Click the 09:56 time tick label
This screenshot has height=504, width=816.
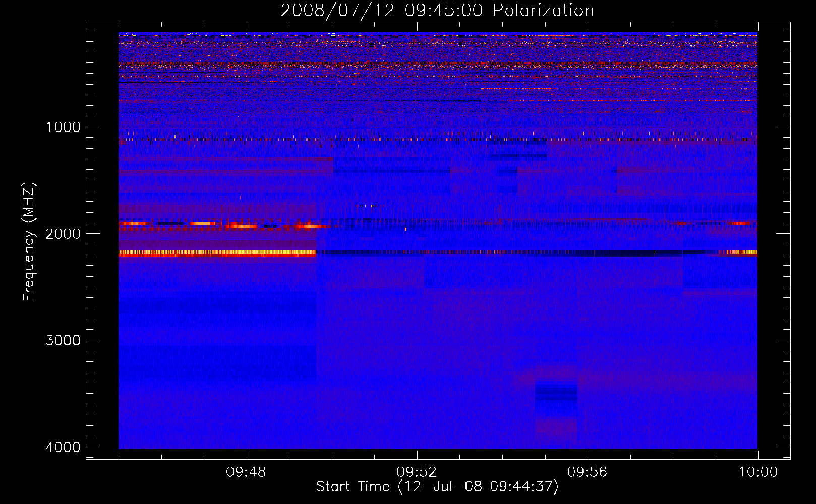[x=588, y=472]
